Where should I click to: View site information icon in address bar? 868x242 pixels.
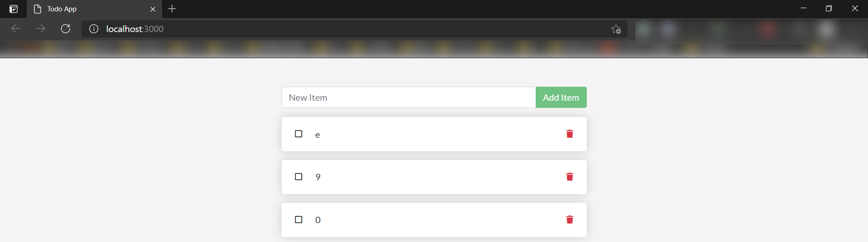(94, 29)
